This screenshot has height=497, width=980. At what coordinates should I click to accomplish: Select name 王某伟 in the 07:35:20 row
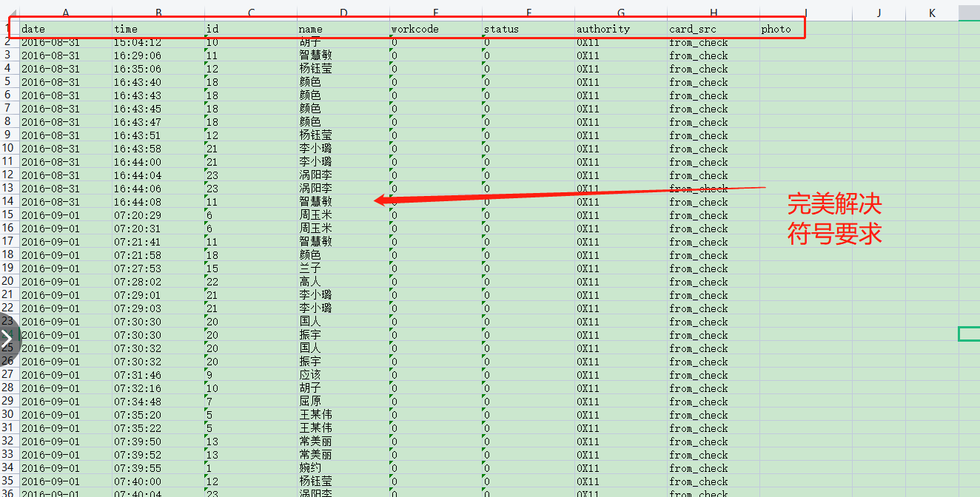point(343,415)
